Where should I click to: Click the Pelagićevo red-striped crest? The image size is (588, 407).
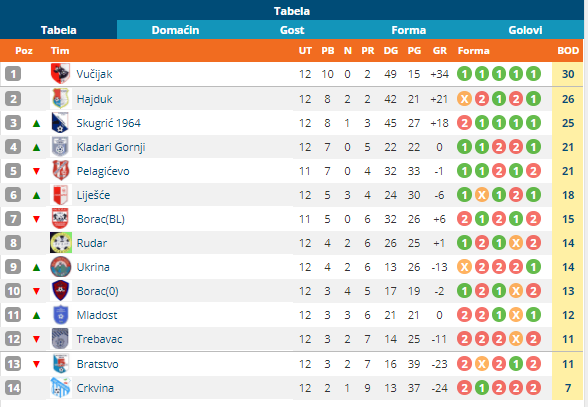coord(60,171)
